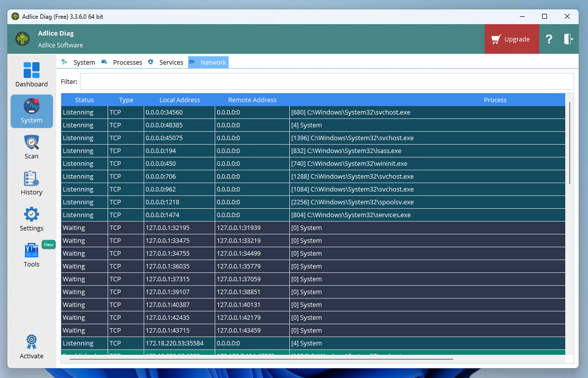Open the Dashboard sidebar icon
The width and height of the screenshot is (588, 378).
[32, 71]
